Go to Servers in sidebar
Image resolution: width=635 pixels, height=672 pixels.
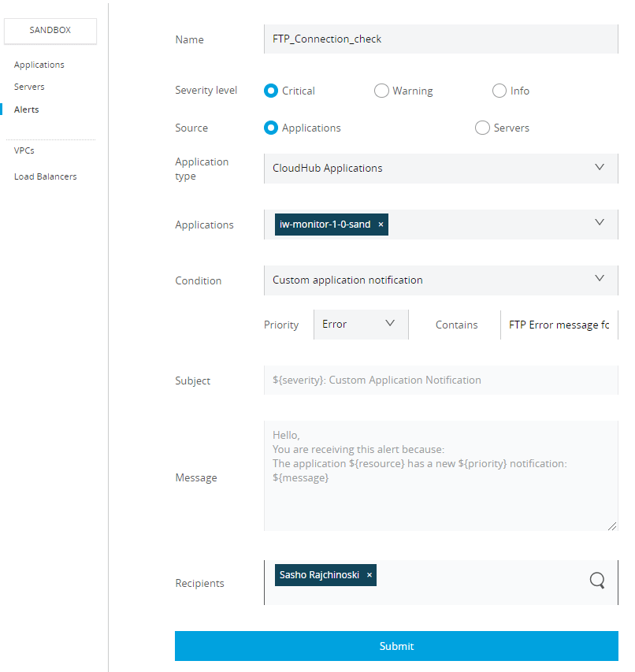(29, 87)
